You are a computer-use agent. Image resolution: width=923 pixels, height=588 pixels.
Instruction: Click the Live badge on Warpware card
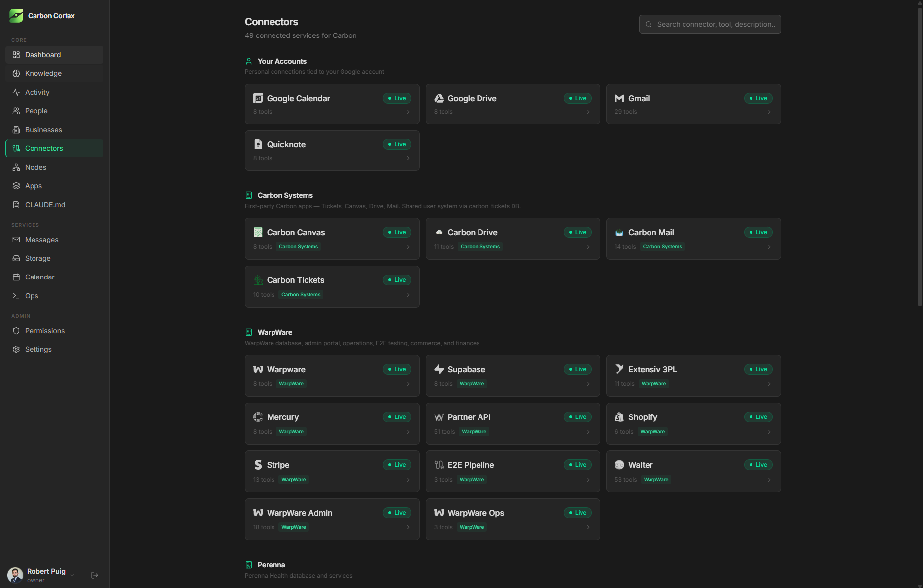click(x=397, y=369)
